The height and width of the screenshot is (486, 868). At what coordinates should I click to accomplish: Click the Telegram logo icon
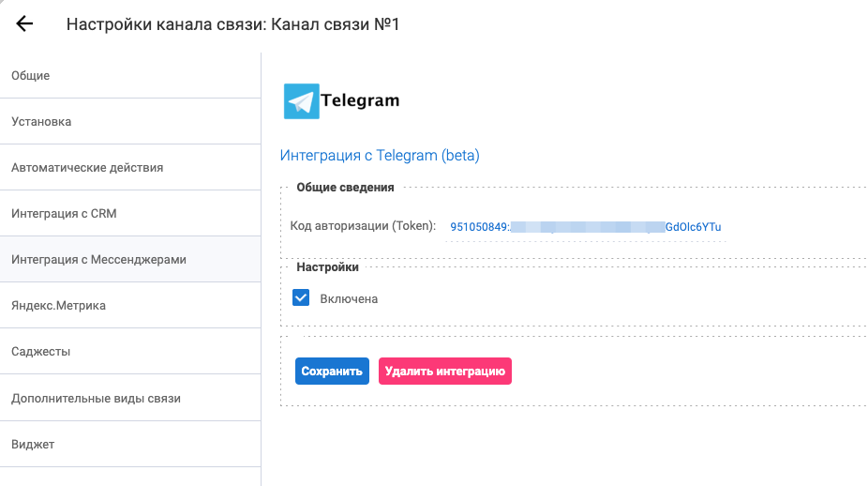(301, 101)
